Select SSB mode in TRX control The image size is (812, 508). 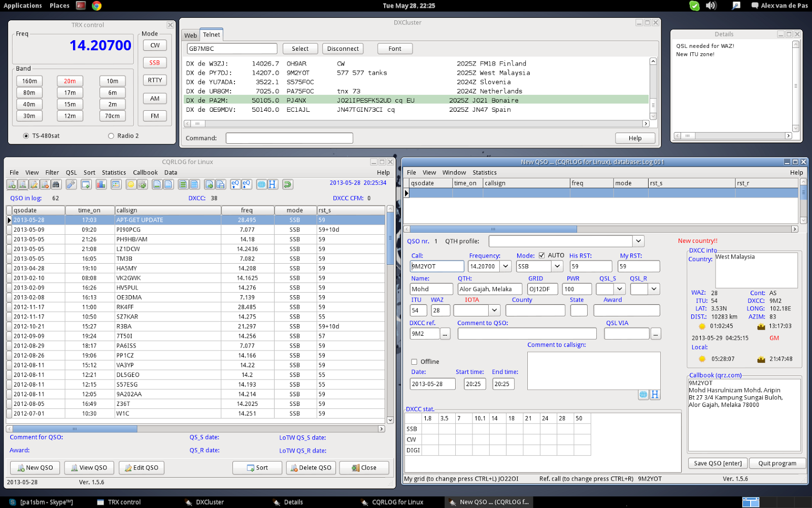coord(155,63)
